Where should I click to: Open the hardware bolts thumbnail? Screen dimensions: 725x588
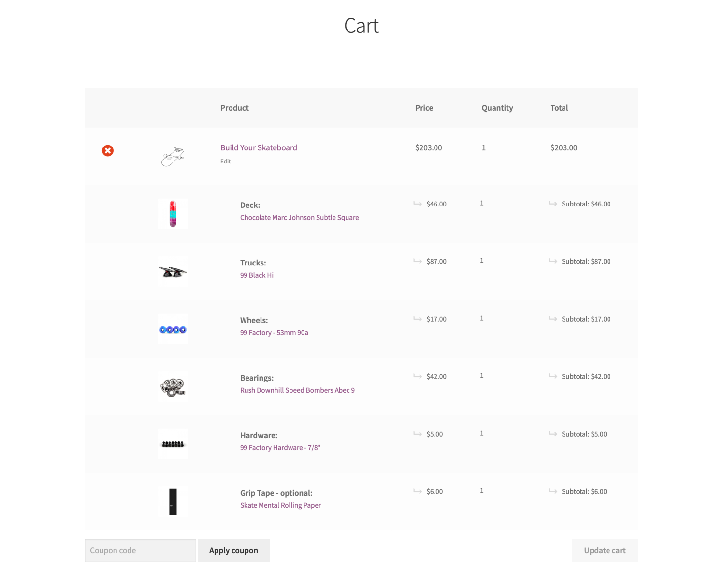[173, 443]
